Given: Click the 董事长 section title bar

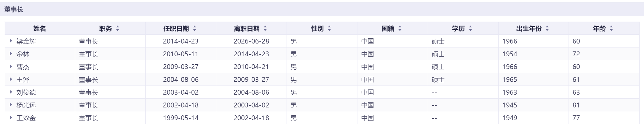Looking at the screenshot, I should point(14,9).
